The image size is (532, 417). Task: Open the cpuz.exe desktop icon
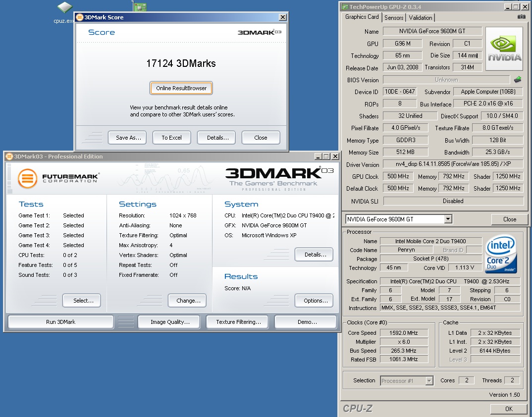click(64, 13)
